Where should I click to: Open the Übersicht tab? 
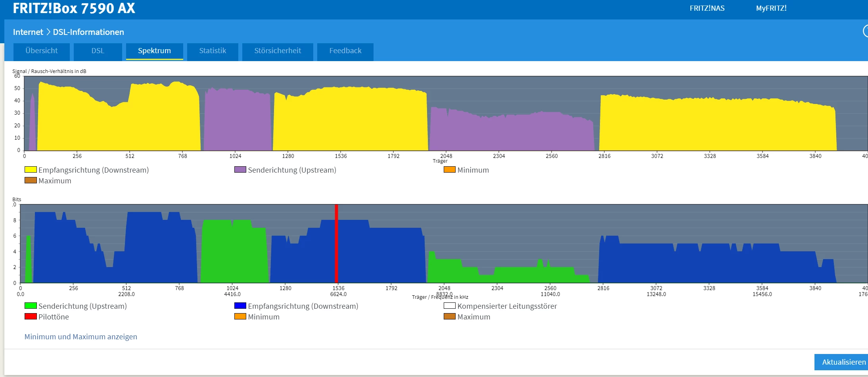click(x=42, y=51)
